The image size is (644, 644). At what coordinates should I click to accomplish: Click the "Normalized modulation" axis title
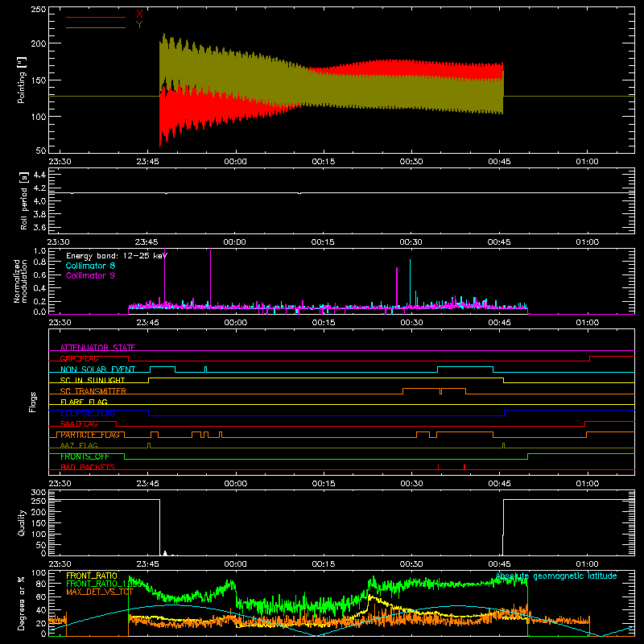pos(20,281)
